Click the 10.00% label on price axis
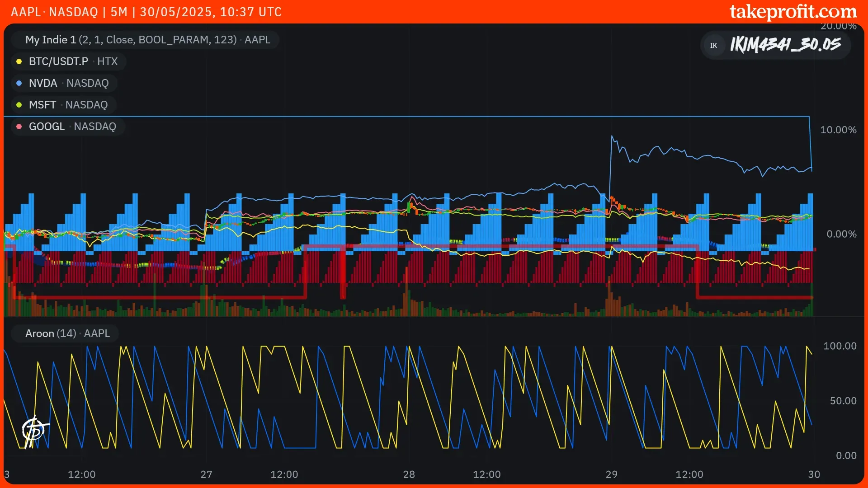The width and height of the screenshot is (868, 488). click(x=838, y=130)
